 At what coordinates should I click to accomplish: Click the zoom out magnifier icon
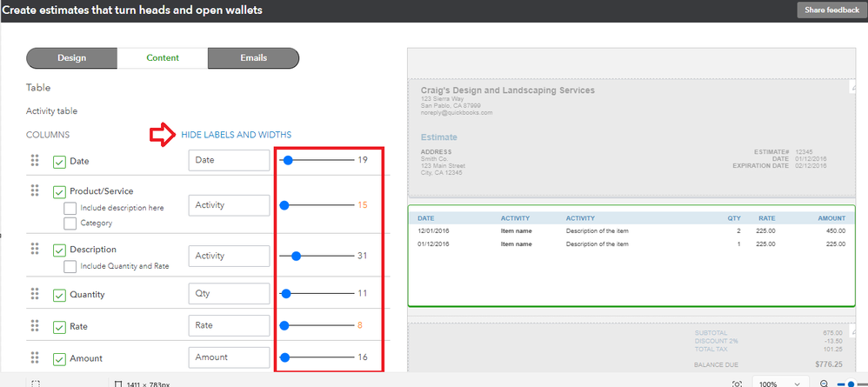(x=824, y=384)
